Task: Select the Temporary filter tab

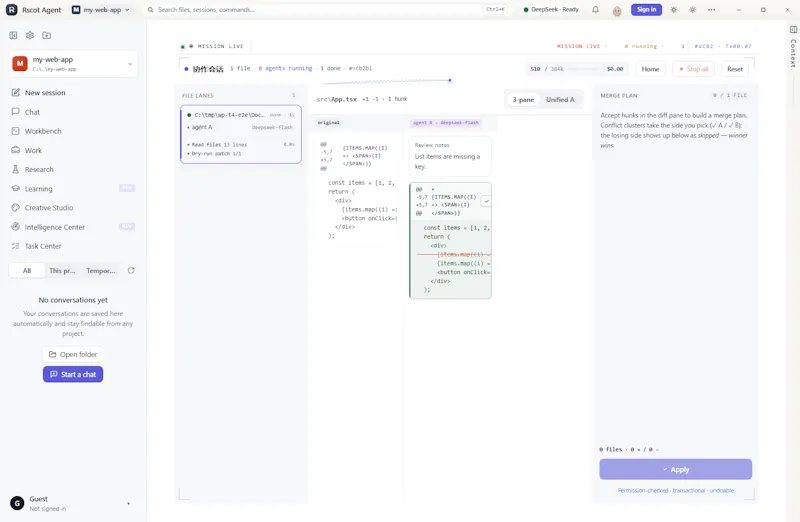Action: 101,270
